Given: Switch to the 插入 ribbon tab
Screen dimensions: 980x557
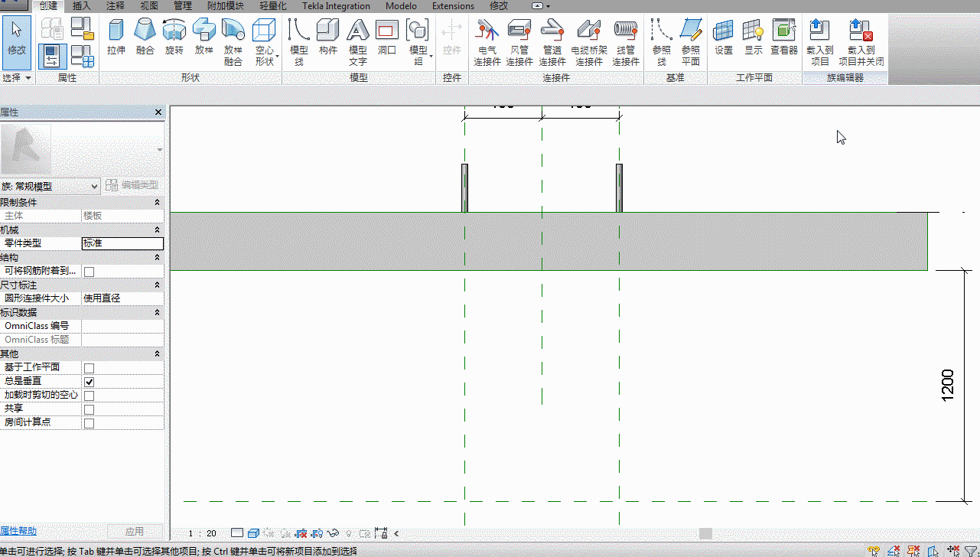Looking at the screenshot, I should pos(81,6).
